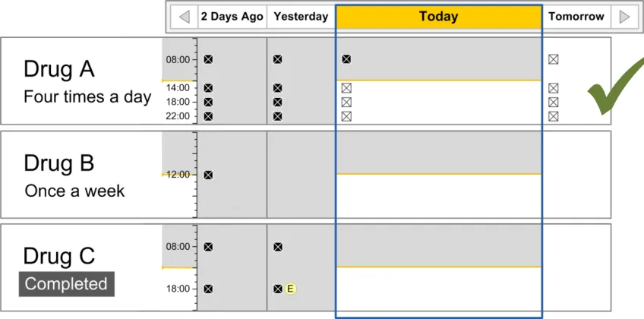Click Drug A 08:00 dose given today
Viewport: 644px width, 319px height.
click(x=346, y=58)
